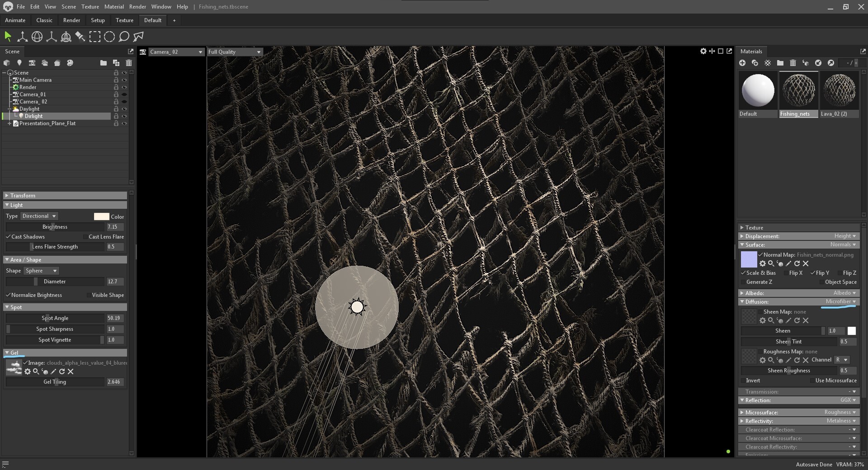Activate the scale gizmo tool
The image size is (868, 470).
52,37
